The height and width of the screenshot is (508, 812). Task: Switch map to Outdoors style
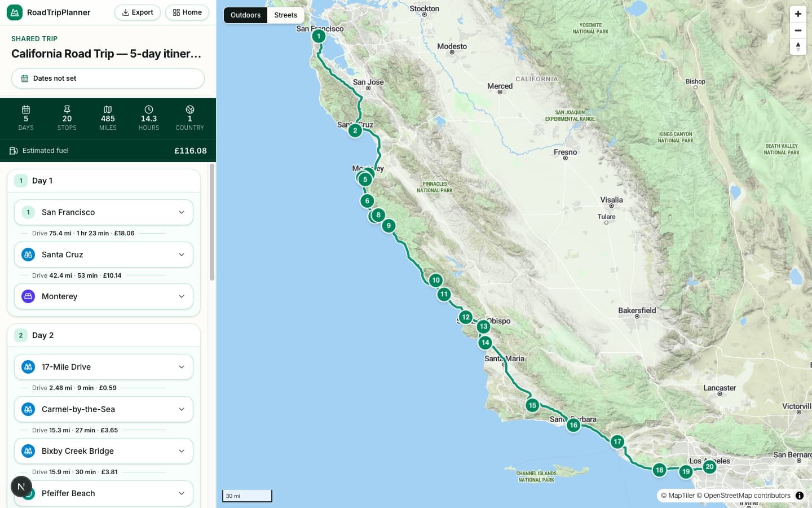245,15
